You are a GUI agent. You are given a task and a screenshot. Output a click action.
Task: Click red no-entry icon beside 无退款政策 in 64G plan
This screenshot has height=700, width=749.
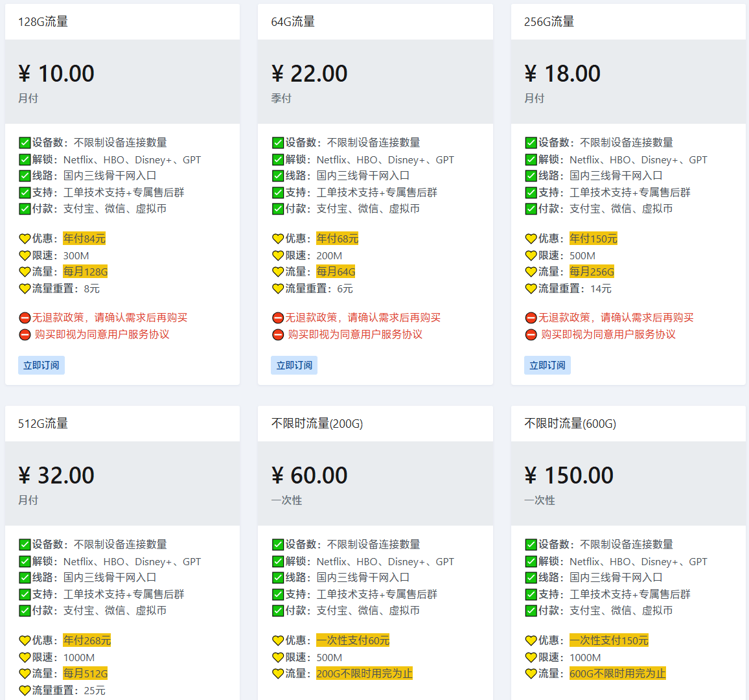[278, 318]
